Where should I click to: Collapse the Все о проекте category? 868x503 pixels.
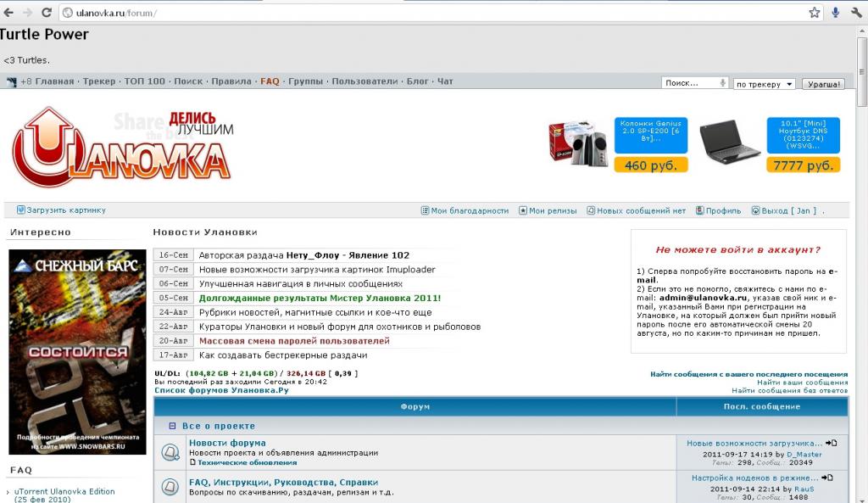(x=172, y=426)
